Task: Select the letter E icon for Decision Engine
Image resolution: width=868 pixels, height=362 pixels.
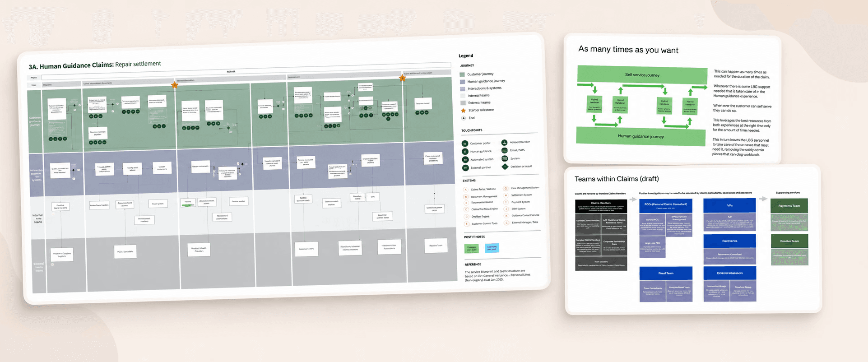Action: (467, 217)
